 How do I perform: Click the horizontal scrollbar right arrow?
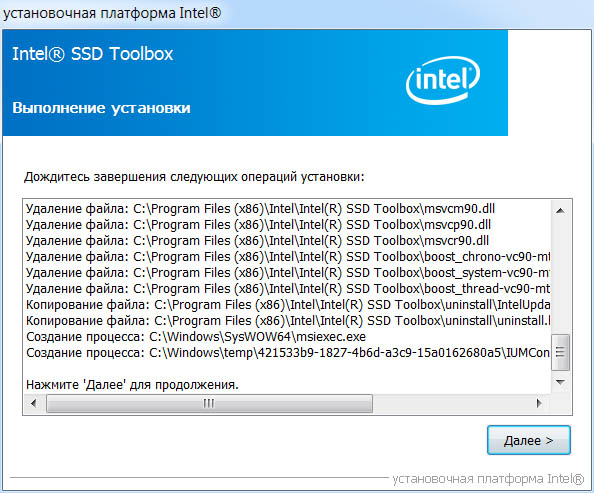pyautogui.click(x=540, y=403)
